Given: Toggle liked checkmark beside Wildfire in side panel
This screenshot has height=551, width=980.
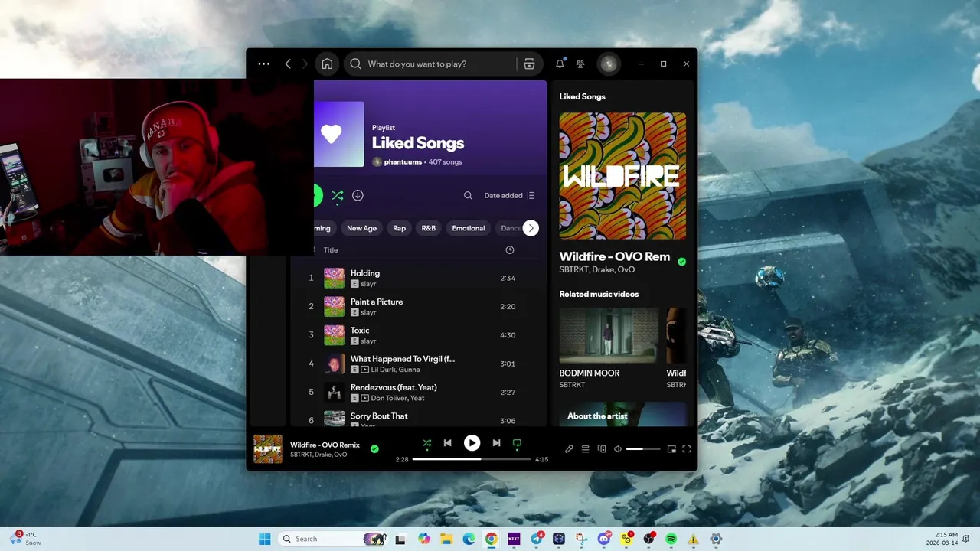Looking at the screenshot, I should pos(681,262).
